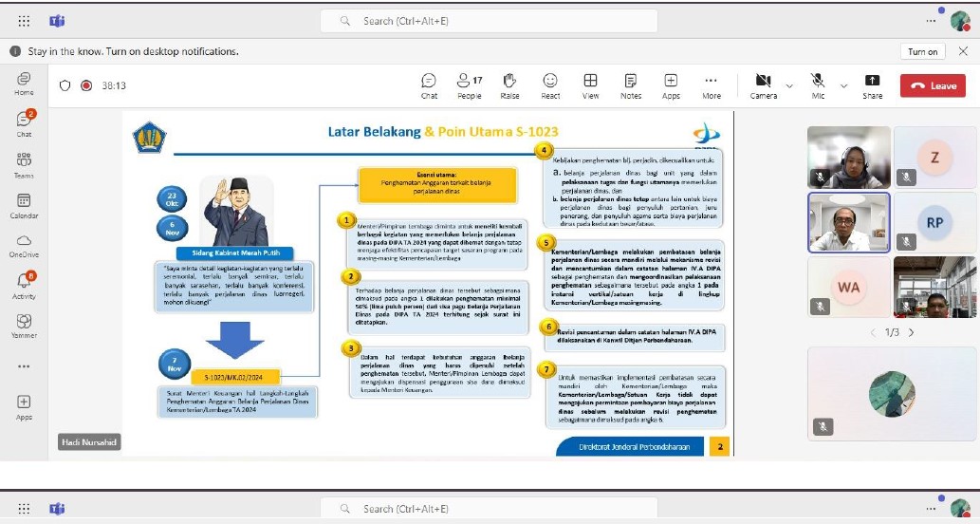Open the profile avatar menu top right
The image size is (980, 524).
pyautogui.click(x=960, y=21)
